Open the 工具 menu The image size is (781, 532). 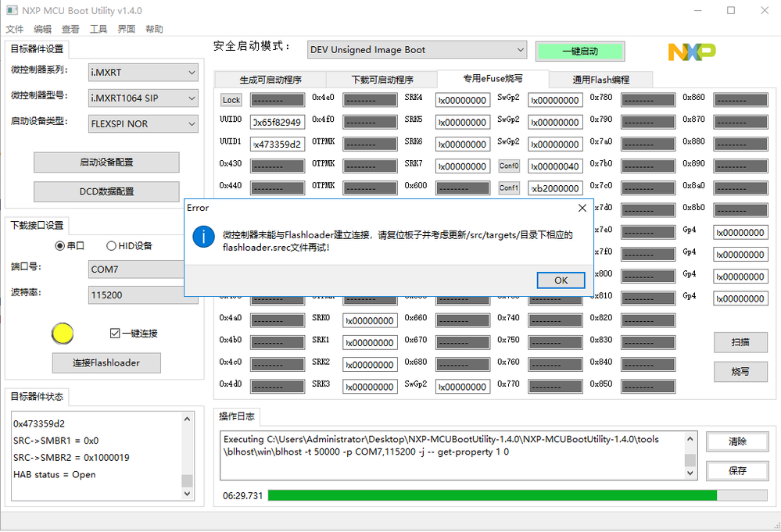pyautogui.click(x=99, y=29)
